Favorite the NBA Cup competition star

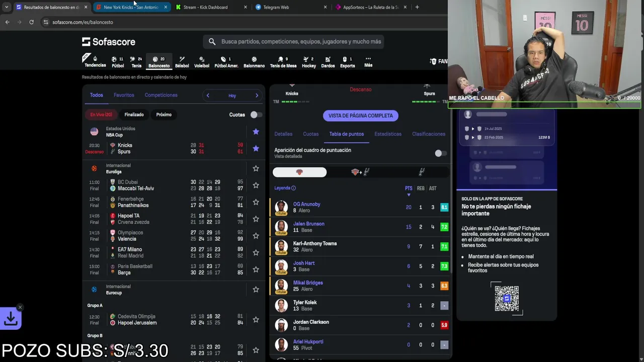tap(256, 132)
